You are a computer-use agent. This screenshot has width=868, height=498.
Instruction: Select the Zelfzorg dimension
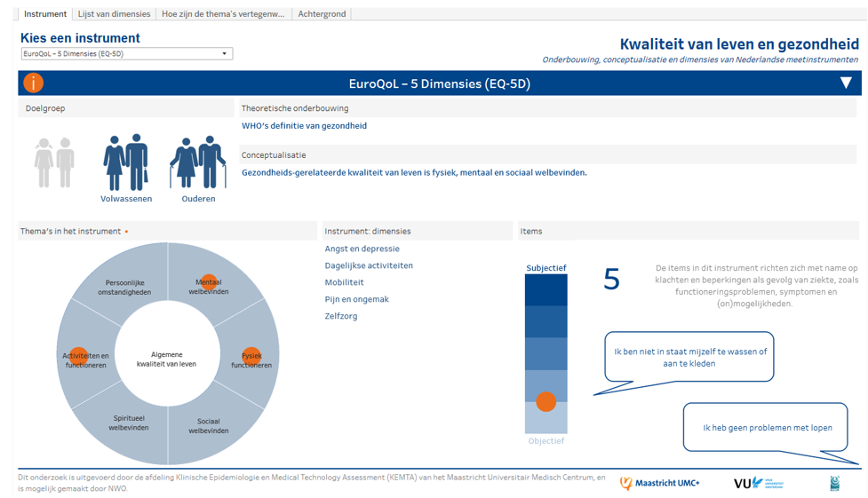tap(341, 316)
